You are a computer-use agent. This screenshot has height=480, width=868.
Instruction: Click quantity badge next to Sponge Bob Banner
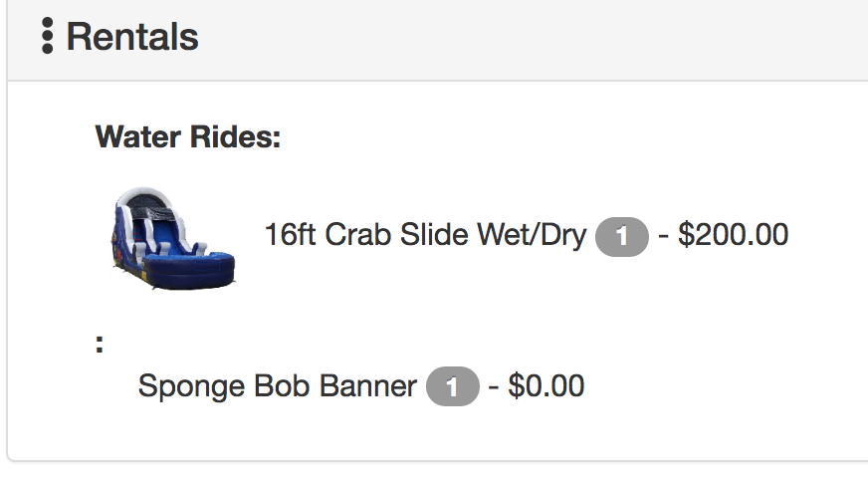pyautogui.click(x=452, y=386)
